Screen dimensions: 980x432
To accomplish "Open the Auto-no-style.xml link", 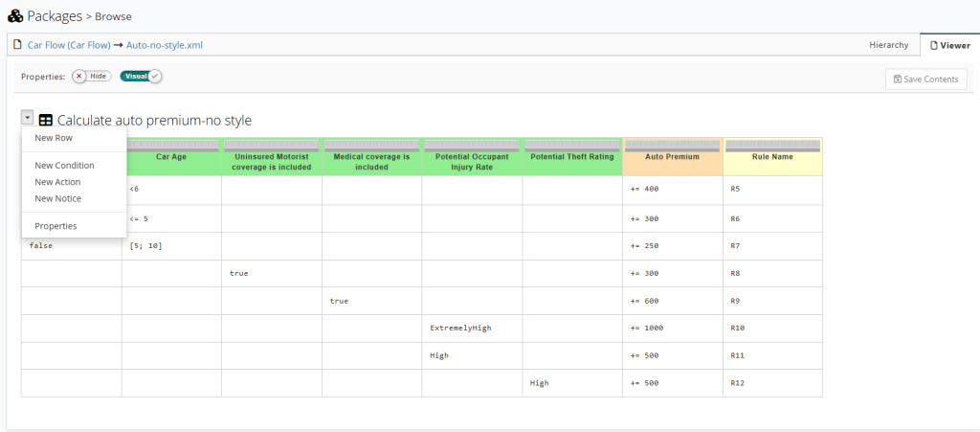I will click(x=165, y=45).
